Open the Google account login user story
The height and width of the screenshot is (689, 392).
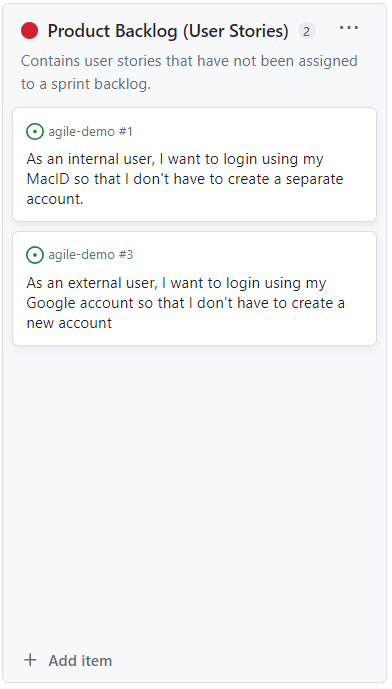185,303
